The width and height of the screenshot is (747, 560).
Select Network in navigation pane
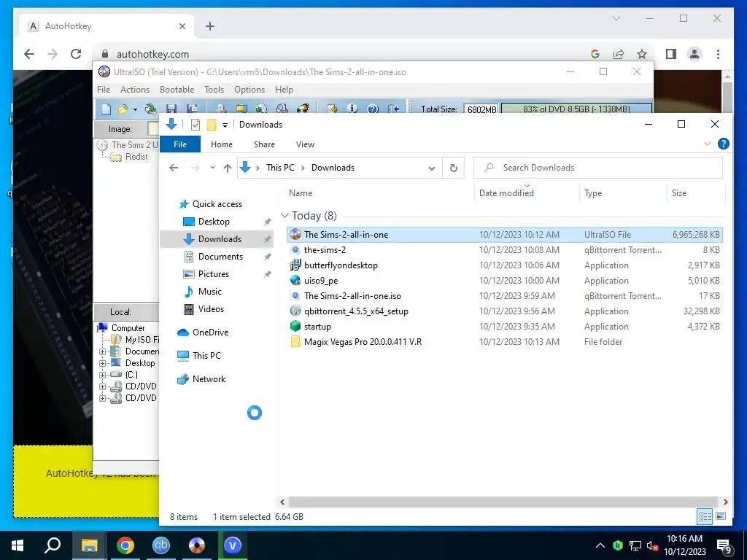pyautogui.click(x=201, y=379)
